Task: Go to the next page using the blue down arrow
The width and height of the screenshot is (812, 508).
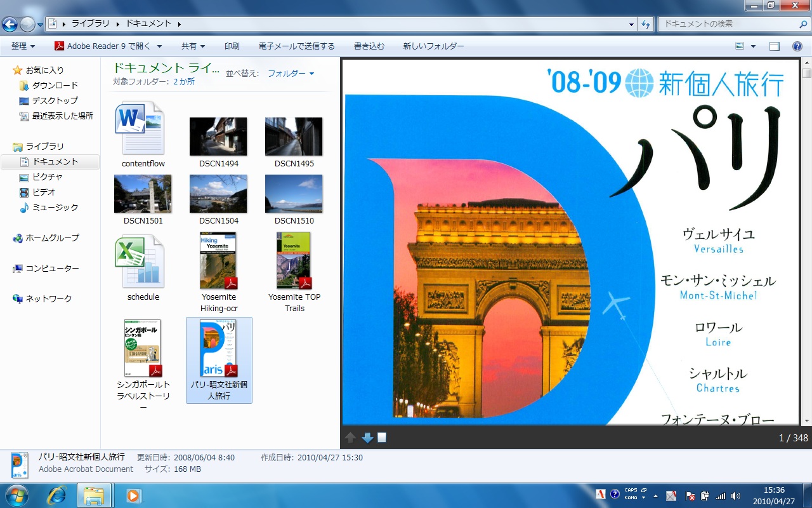Action: (x=367, y=437)
